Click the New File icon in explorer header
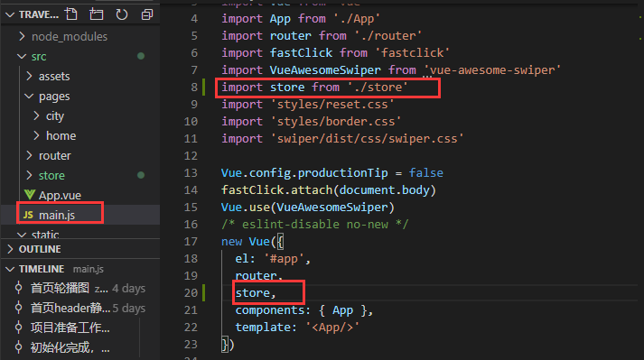Image resolution: width=644 pixels, height=360 pixels. tap(71, 14)
